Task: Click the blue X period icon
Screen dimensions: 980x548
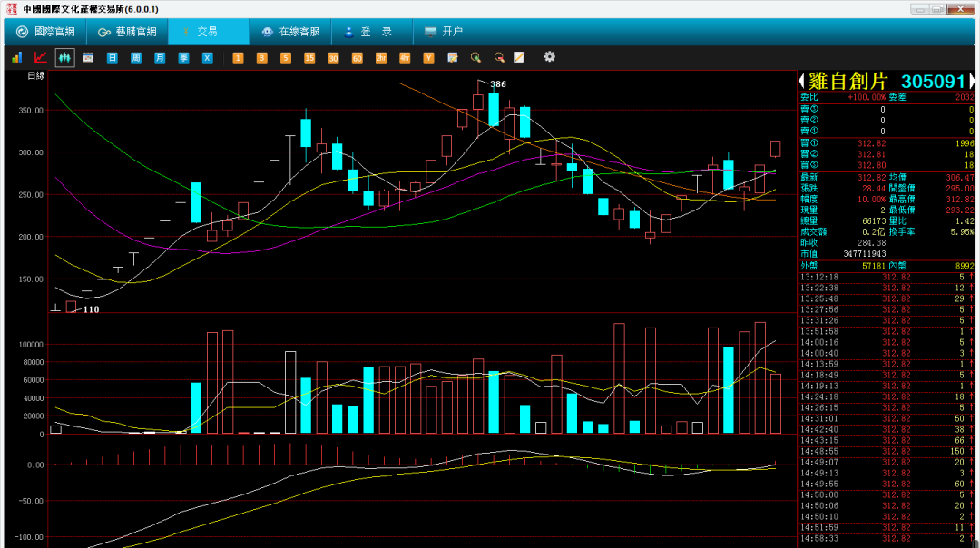Action: click(207, 57)
